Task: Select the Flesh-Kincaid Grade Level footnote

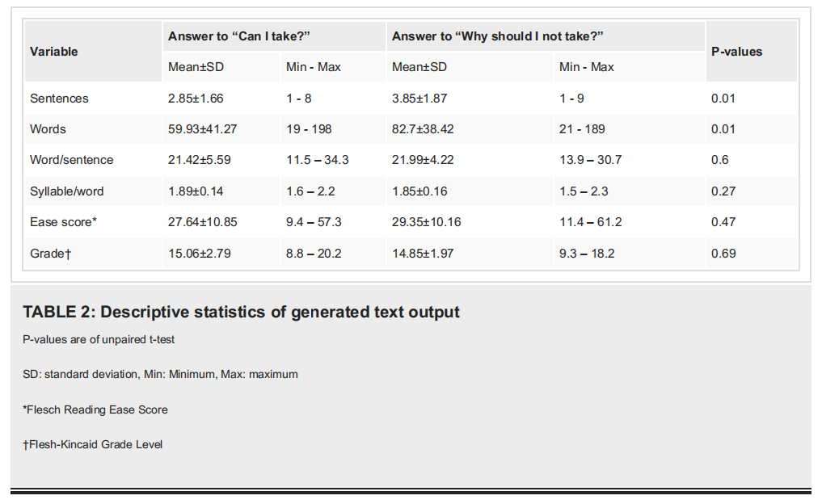Action: click(x=92, y=444)
